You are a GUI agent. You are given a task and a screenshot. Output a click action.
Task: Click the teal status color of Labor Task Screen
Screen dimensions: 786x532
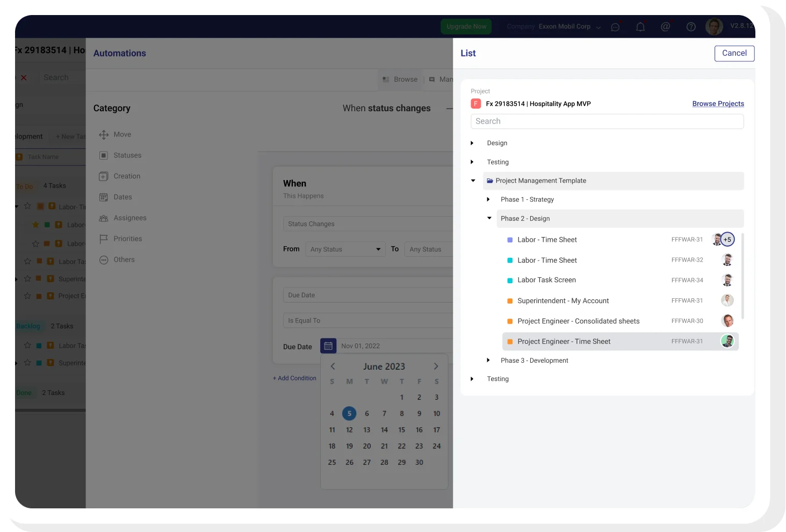point(510,281)
